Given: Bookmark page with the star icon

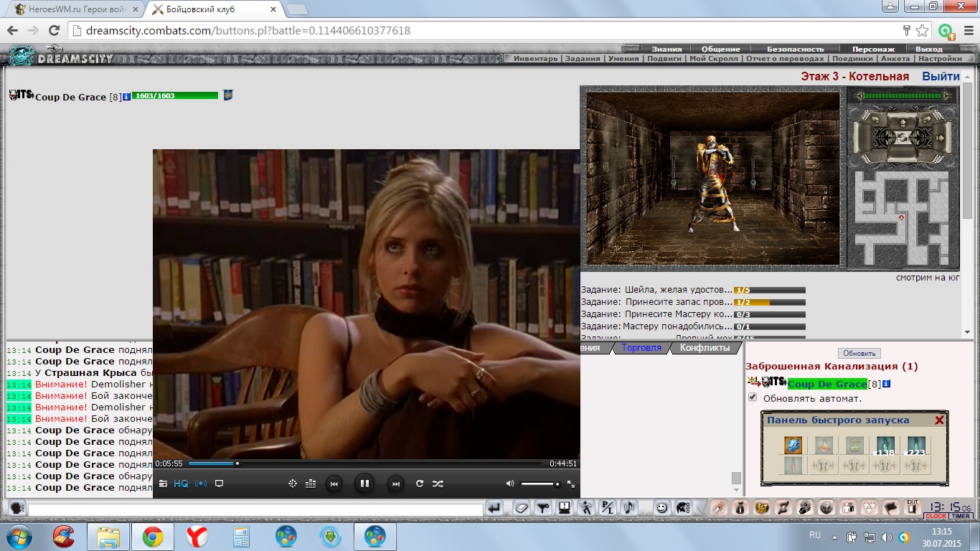Looking at the screenshot, I should coord(922,31).
